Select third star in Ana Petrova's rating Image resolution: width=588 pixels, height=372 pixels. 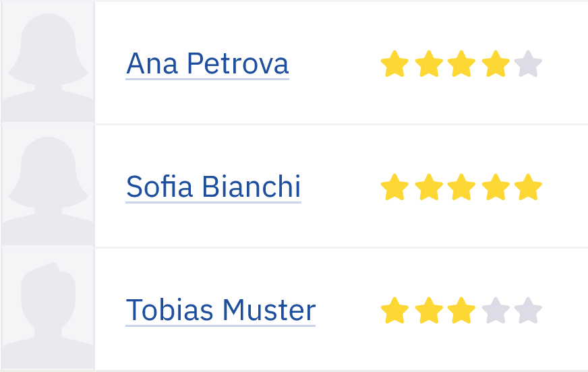point(461,64)
